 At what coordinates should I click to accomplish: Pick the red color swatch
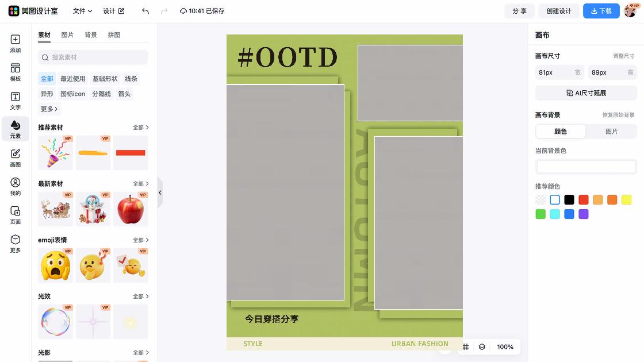[584, 200]
